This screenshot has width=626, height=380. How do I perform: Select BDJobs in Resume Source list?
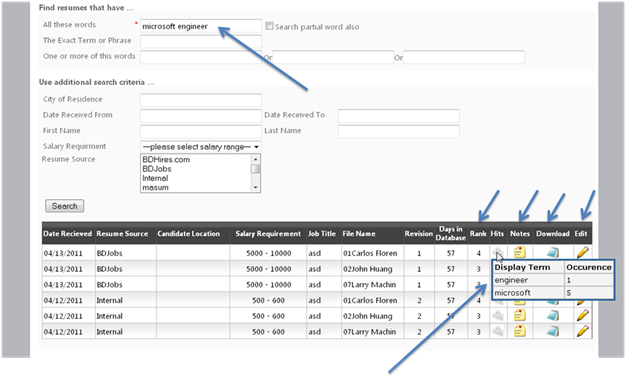157,169
